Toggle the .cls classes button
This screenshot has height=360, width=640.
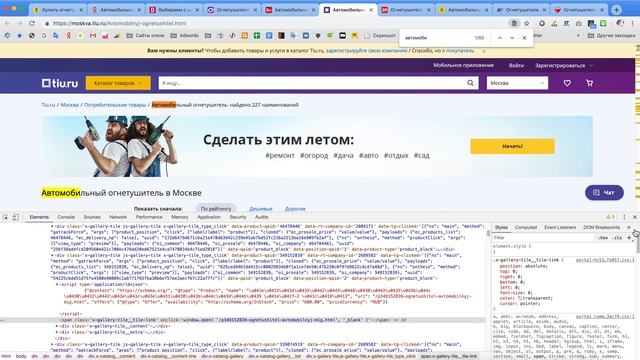618,238
